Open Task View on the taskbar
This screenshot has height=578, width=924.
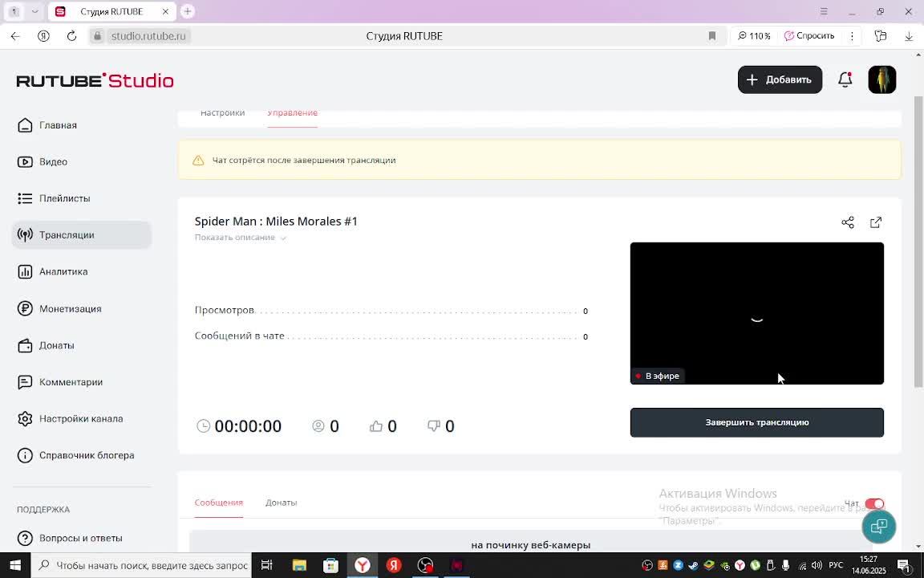tap(267, 566)
